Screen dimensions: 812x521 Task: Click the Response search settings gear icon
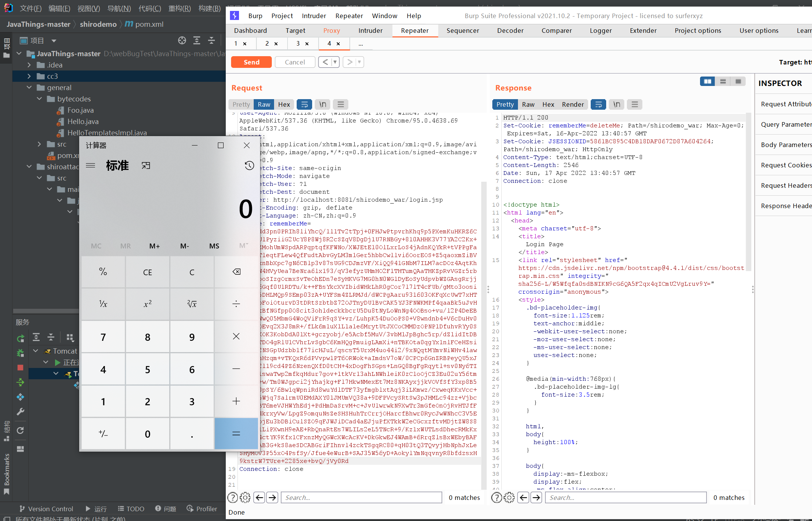[x=509, y=498]
